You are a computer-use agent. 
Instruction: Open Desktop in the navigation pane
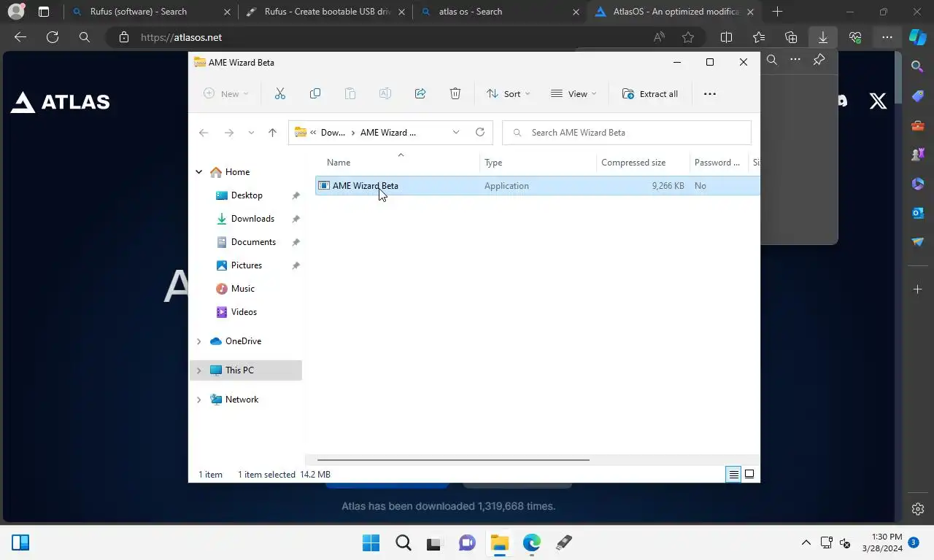pyautogui.click(x=247, y=195)
